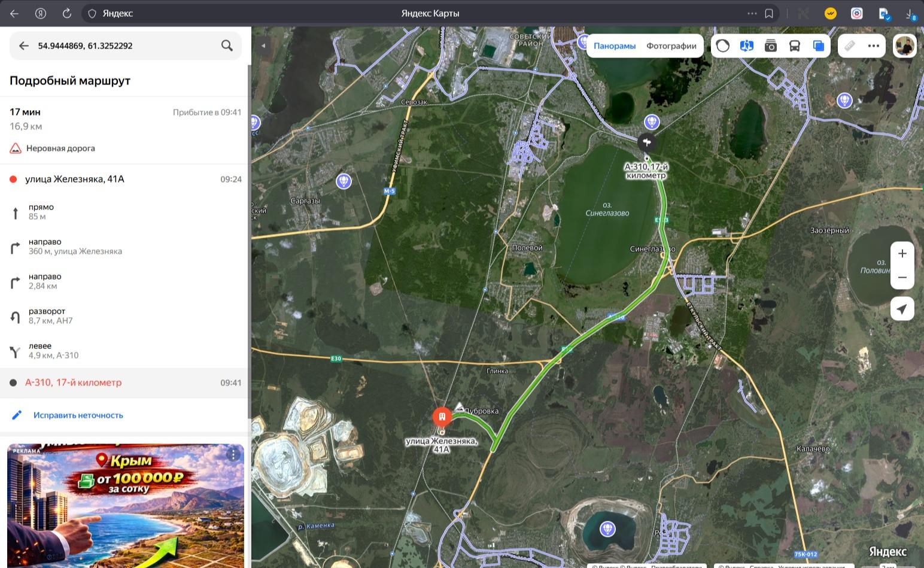The height and width of the screenshot is (568, 924).
Task: Reload the page with the refresh icon
Action: tap(67, 13)
